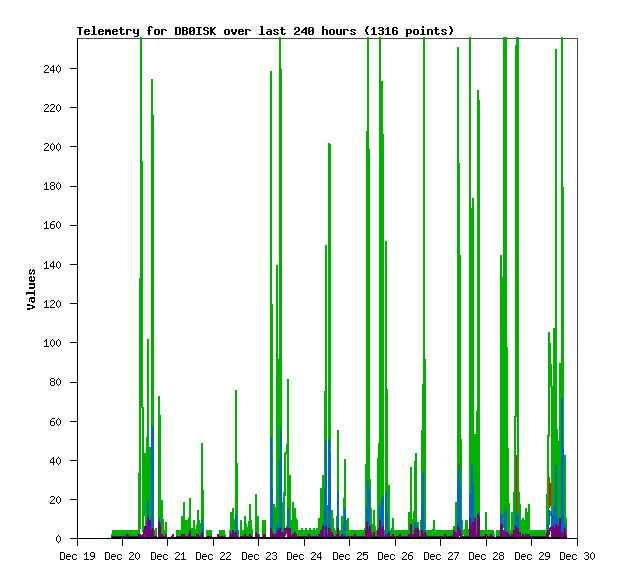Screen dimensions: 618x579
Task: Click the Dec 27 x-axis label
Action: click(x=441, y=556)
